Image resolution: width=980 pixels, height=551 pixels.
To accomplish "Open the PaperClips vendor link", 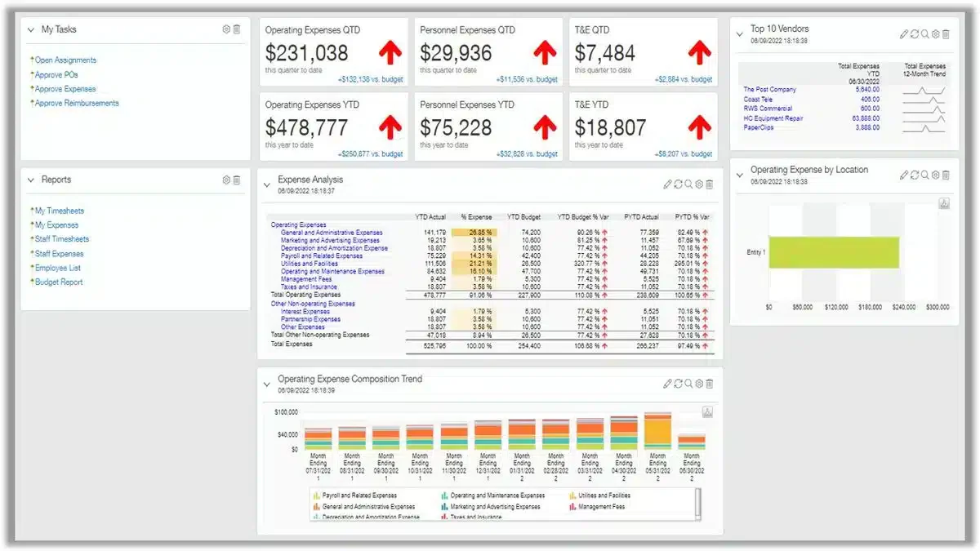I will click(x=759, y=127).
